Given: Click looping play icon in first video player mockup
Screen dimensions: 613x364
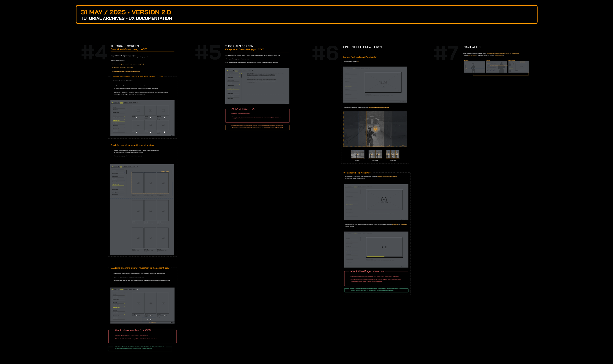Looking at the screenshot, I should pos(384,200).
